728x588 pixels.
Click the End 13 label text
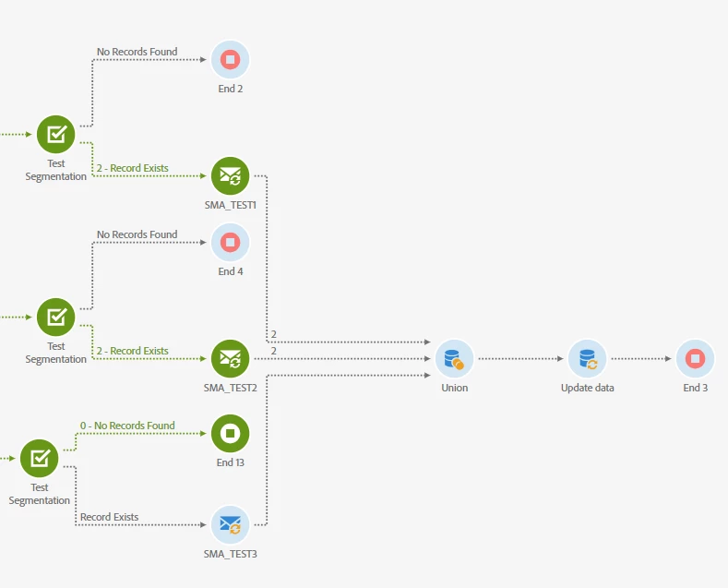point(231,462)
